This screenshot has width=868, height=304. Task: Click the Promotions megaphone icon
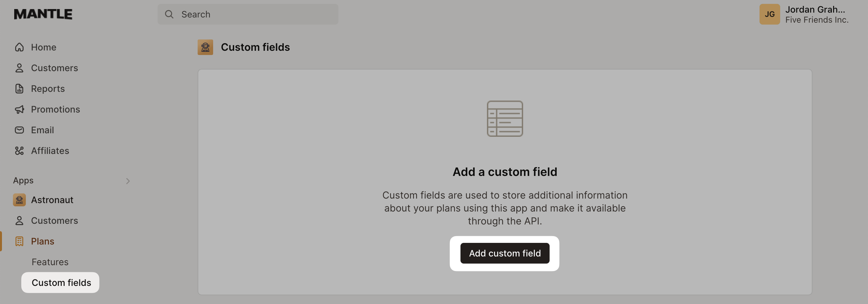[x=19, y=109]
